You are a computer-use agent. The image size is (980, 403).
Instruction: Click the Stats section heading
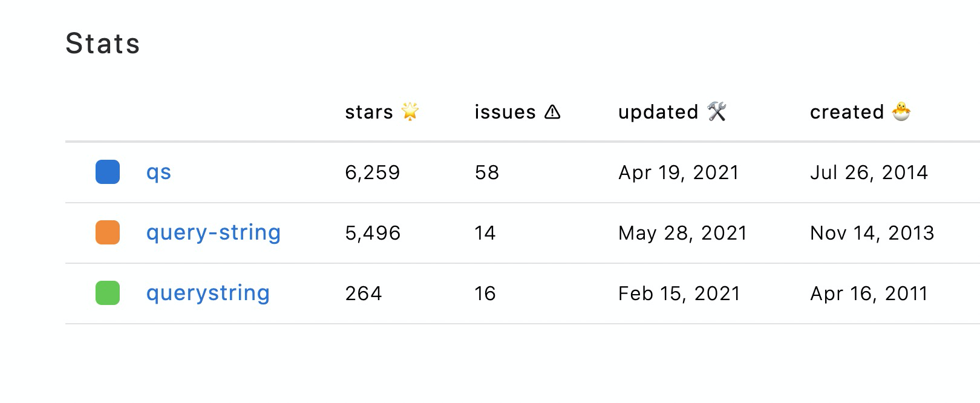(103, 44)
